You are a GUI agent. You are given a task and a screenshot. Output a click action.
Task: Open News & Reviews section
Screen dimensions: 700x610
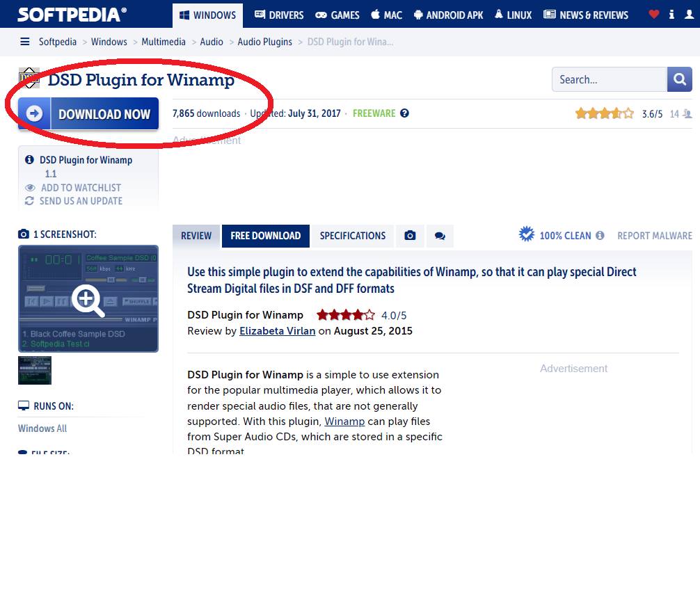point(586,15)
